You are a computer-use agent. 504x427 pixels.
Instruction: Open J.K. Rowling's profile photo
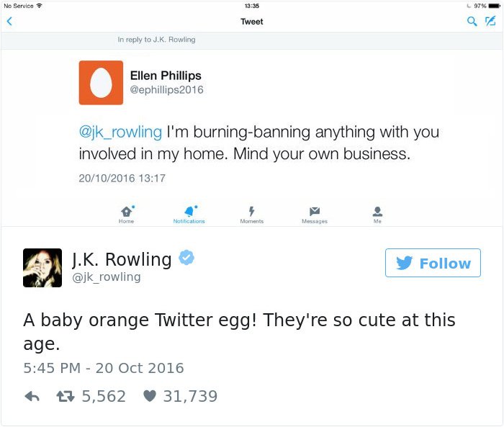pos(42,268)
